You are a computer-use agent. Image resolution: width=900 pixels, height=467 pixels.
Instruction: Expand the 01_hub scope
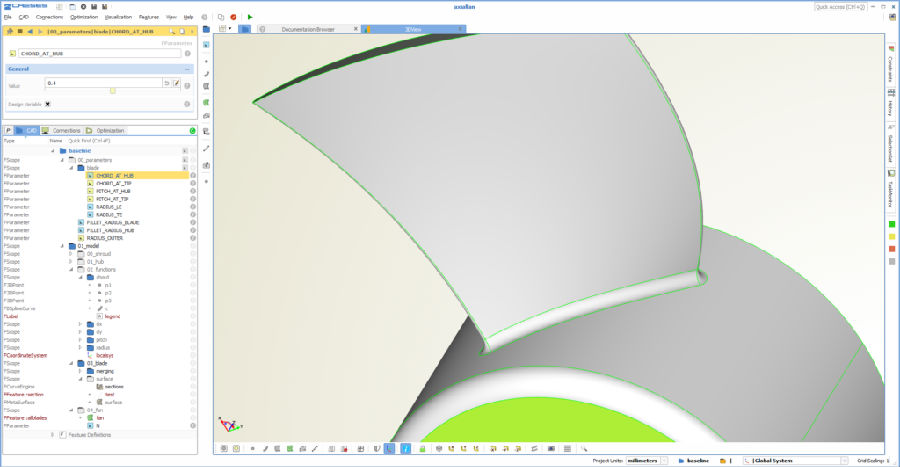tap(71, 262)
